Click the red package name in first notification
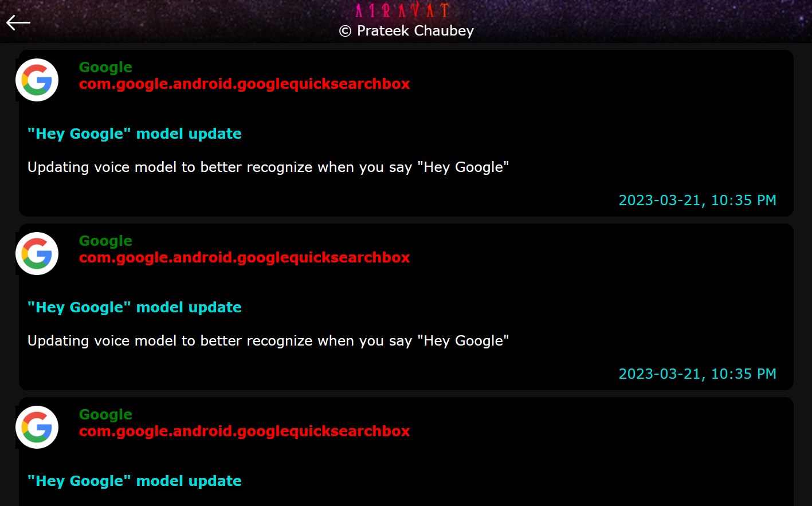This screenshot has width=812, height=506. 245,84
